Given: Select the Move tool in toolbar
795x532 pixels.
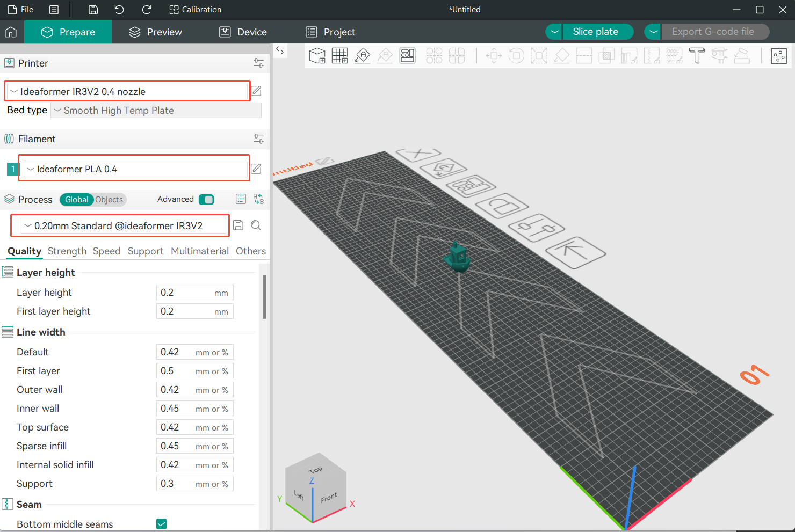Looking at the screenshot, I should click(x=494, y=55).
